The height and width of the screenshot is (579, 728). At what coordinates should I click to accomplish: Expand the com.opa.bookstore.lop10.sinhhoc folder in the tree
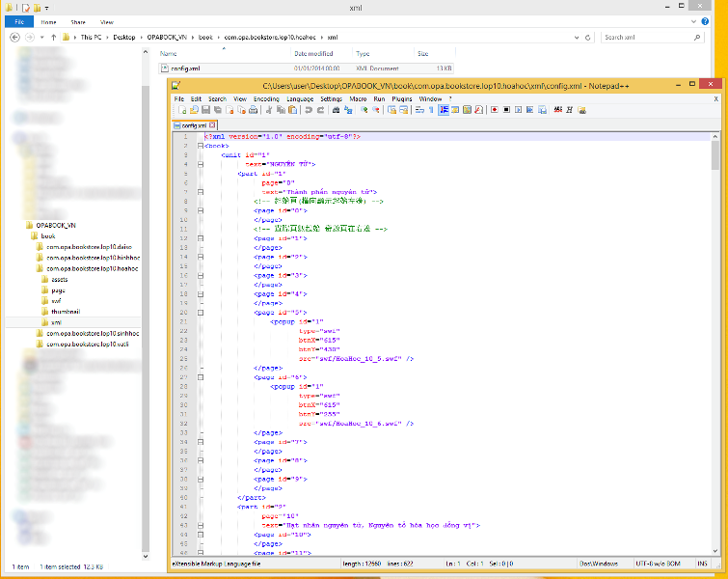(33, 333)
